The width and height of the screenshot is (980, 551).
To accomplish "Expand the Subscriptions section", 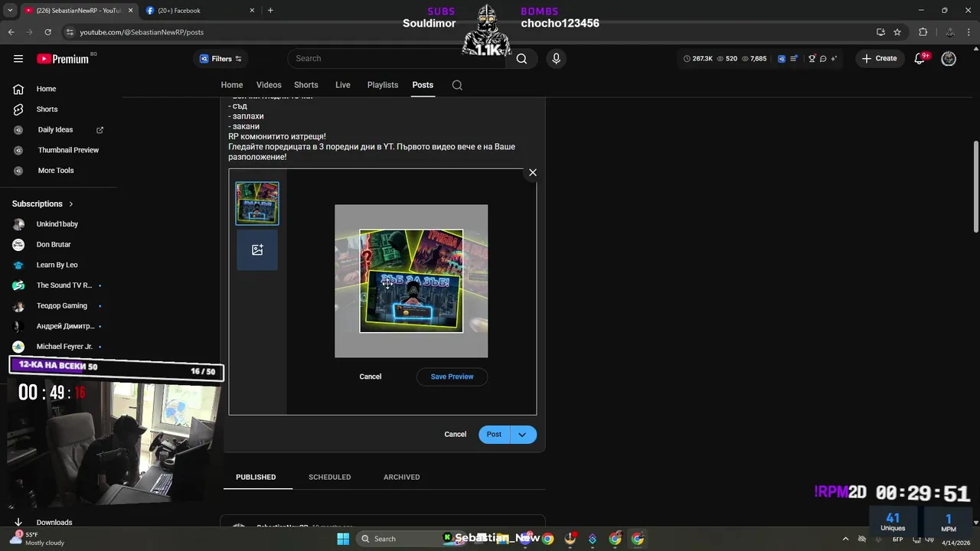I will pyautogui.click(x=43, y=204).
